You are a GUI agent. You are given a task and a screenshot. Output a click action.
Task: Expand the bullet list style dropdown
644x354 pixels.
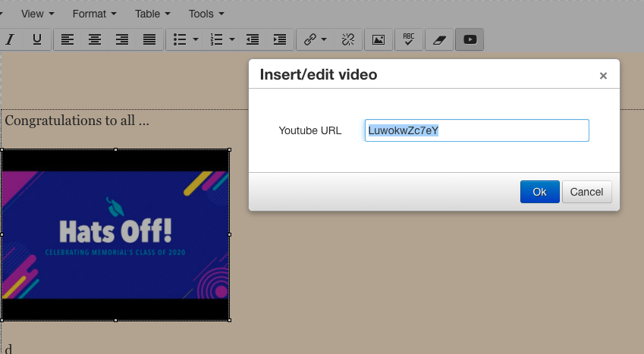[196, 39]
